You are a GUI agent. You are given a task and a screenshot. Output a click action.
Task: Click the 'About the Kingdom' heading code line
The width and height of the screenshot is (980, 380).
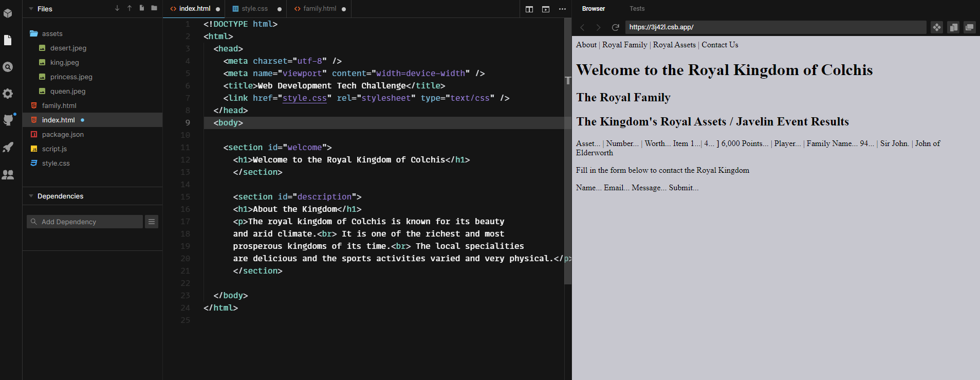tap(297, 209)
